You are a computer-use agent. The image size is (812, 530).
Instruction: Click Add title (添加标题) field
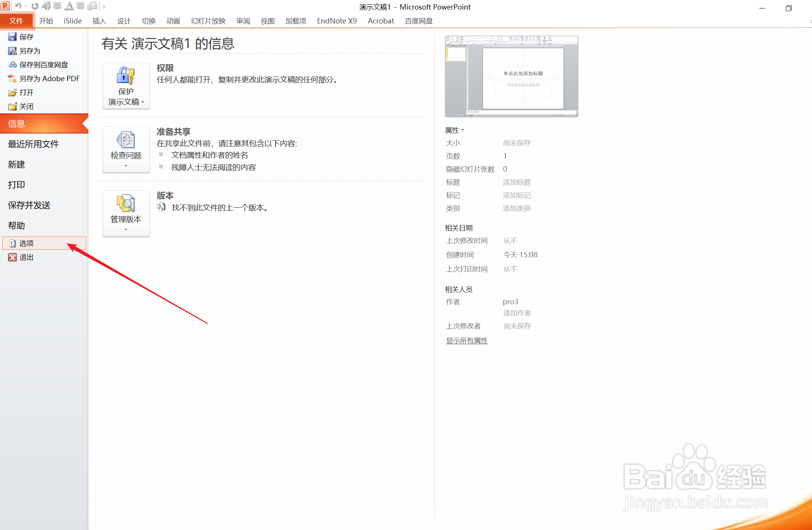[x=517, y=182]
